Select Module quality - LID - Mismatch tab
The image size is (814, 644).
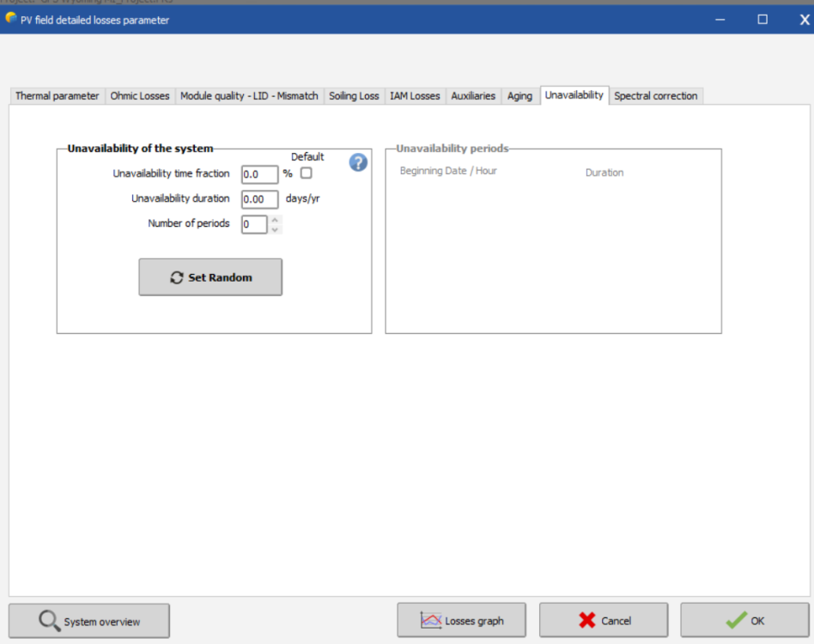tap(249, 96)
